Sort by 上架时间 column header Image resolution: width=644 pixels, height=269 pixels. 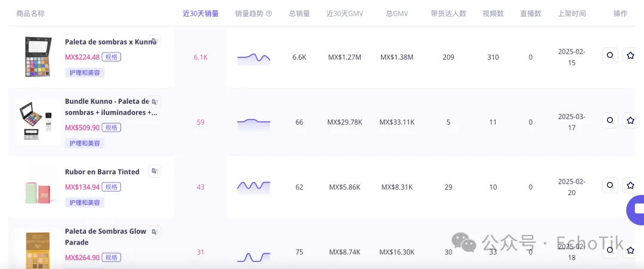pyautogui.click(x=572, y=14)
